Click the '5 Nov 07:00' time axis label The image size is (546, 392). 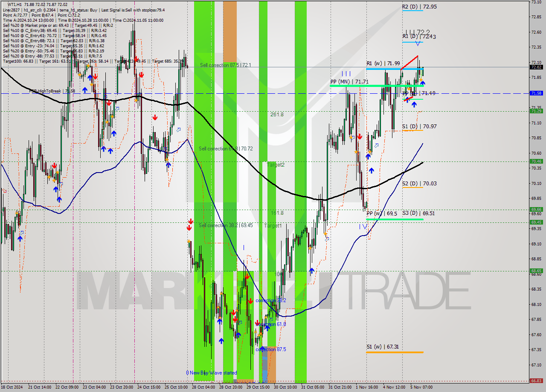pyautogui.click(x=421, y=387)
